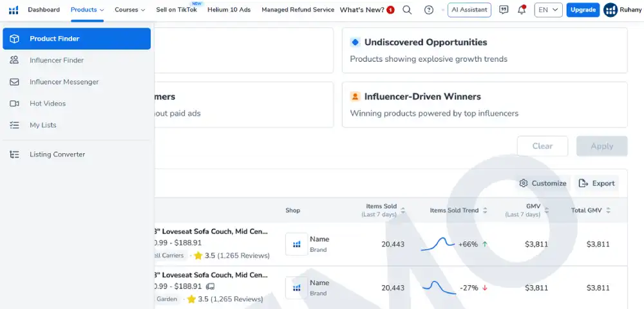Open Sell on TikTok menu item
The width and height of the screenshot is (644, 309).
(x=176, y=10)
